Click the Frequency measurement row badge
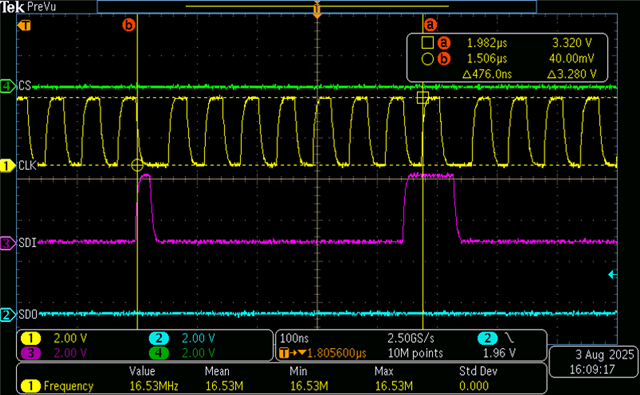 tap(31, 386)
